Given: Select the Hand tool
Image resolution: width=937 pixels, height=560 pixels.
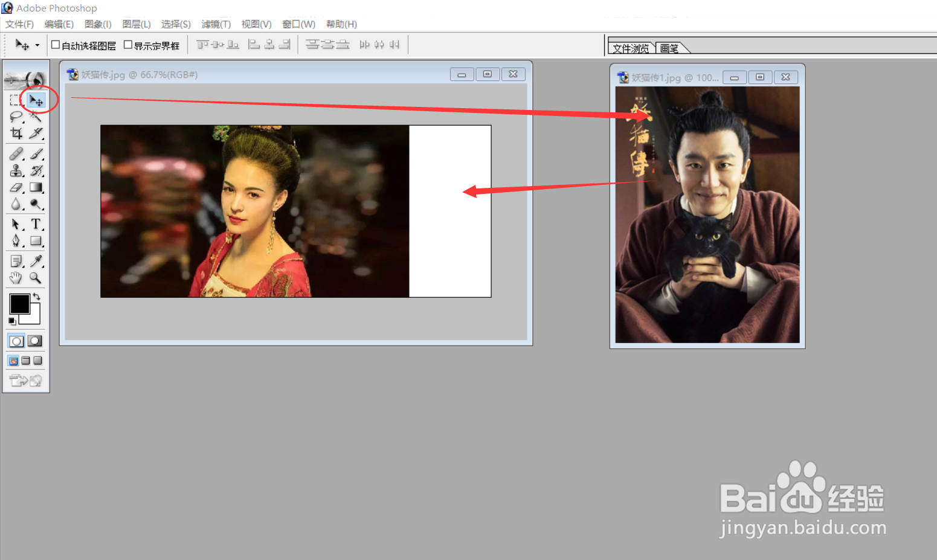Looking at the screenshot, I should (16, 278).
